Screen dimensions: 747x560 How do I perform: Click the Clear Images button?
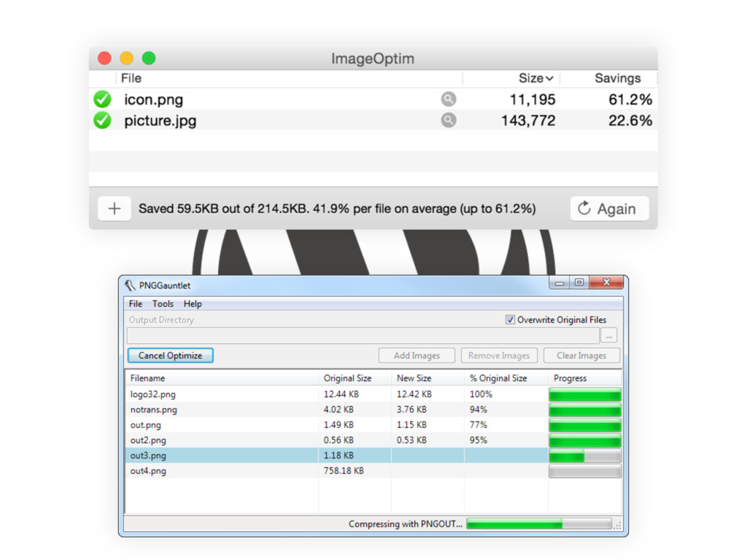point(581,355)
